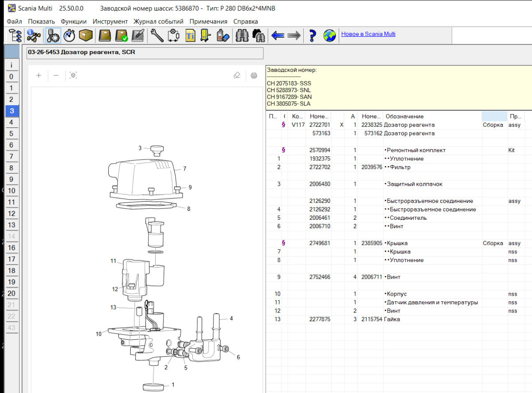
Task: Select the 'Фильтр' row
Action: pos(399,167)
